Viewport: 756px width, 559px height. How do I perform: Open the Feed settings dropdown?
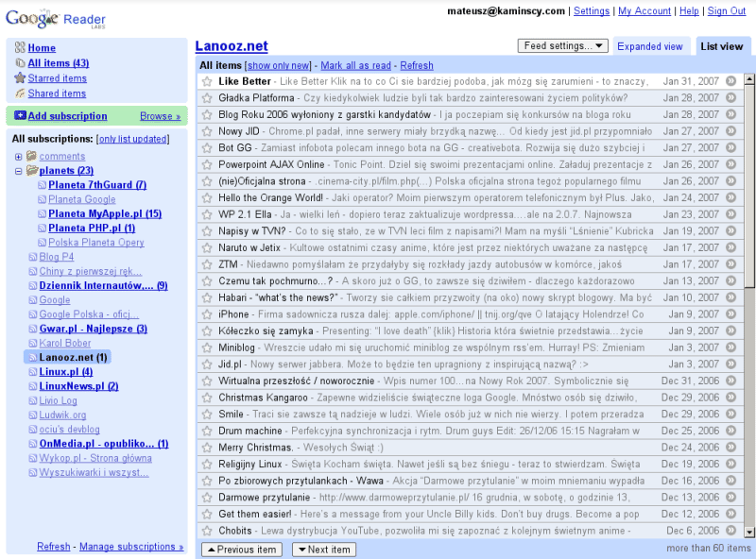(563, 46)
